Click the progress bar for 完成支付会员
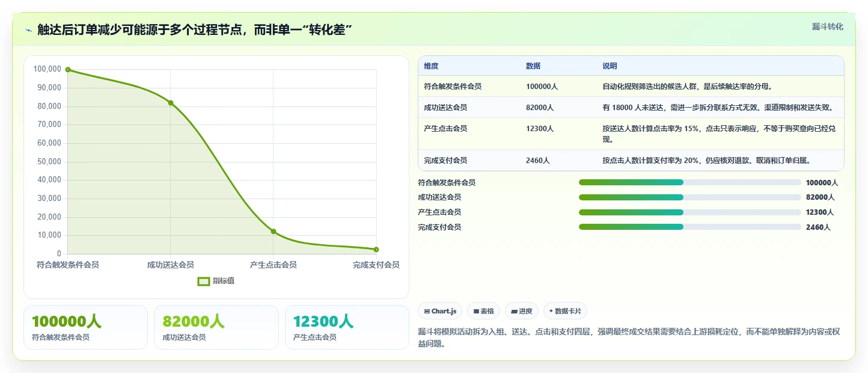 (689, 227)
